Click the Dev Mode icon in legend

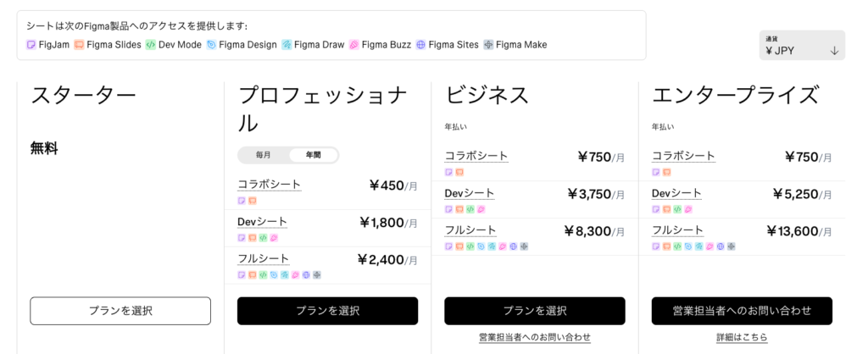[x=151, y=45]
